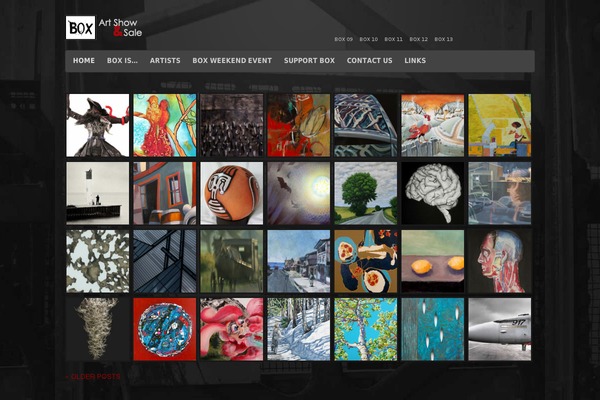Image resolution: width=600 pixels, height=400 pixels.
Task: Open the birch tree with blue sky thumbnail
Action: pos(365,329)
